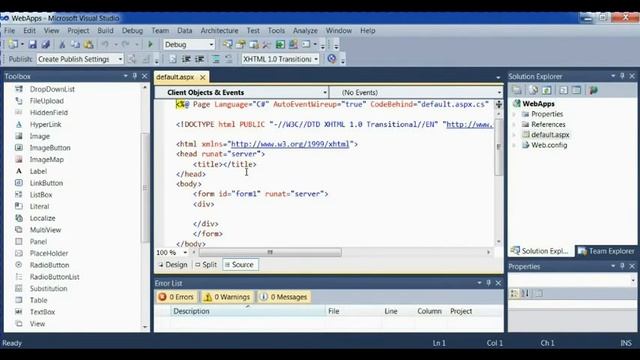Start debugging with the green play icon
Image resolution: width=640 pixels, height=360 pixels.
click(150, 44)
